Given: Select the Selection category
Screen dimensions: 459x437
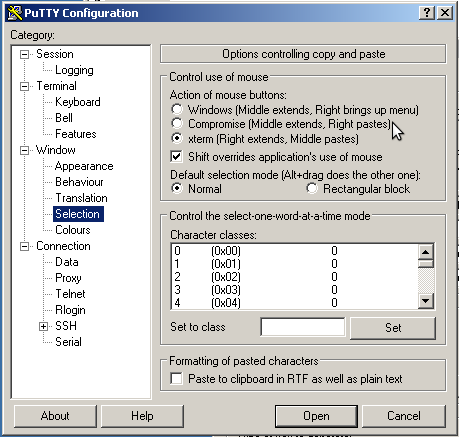Looking at the screenshot, I should click(x=78, y=214).
